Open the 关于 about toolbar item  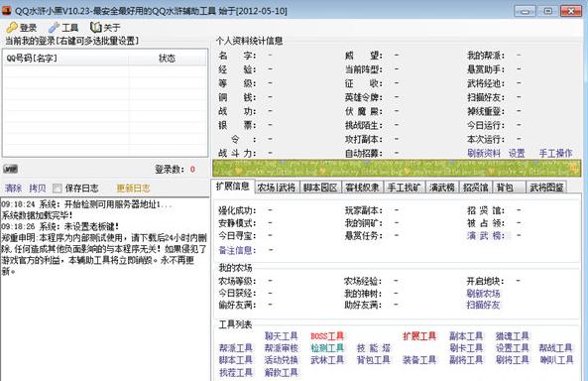point(105,28)
